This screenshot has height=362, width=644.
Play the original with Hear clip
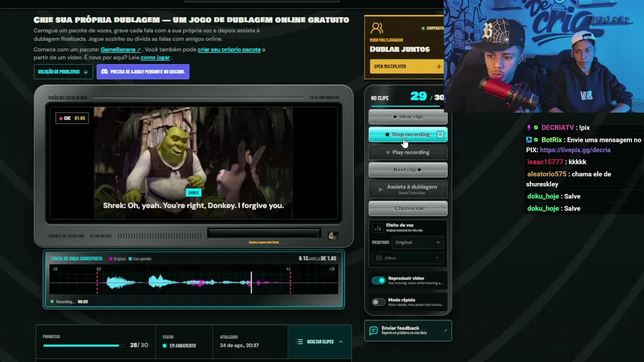click(x=408, y=117)
